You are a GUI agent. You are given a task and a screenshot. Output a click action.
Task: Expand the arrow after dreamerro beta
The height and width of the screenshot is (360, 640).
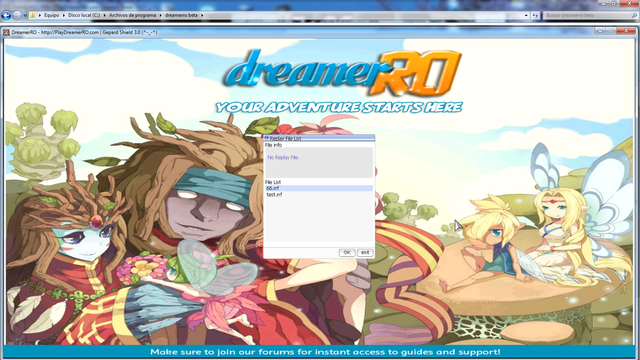pos(202,16)
